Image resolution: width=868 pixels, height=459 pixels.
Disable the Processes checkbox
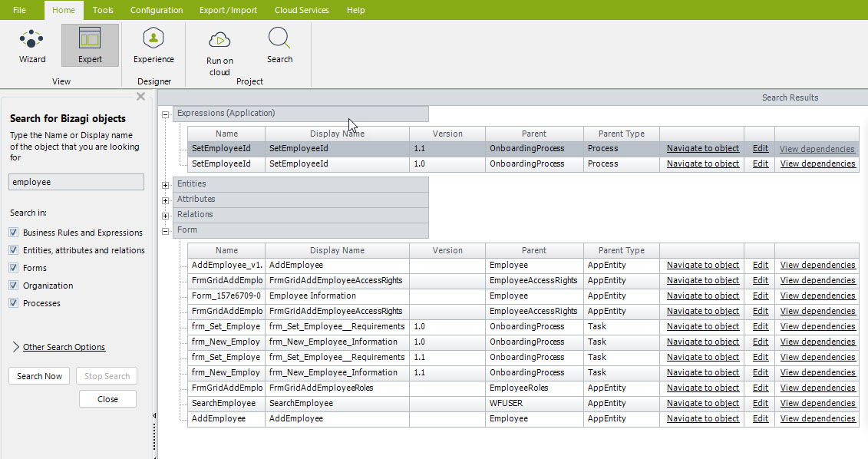click(x=14, y=303)
